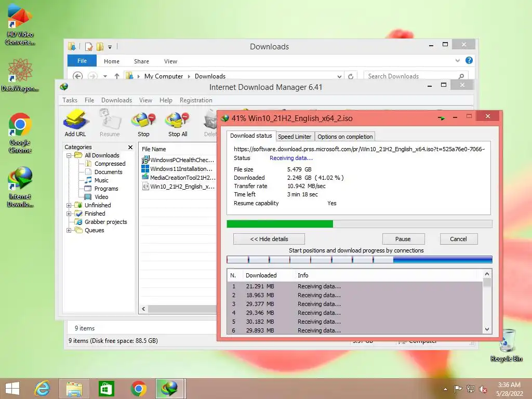
Task: Open Google Chrome desktop shortcut
Action: (20, 133)
